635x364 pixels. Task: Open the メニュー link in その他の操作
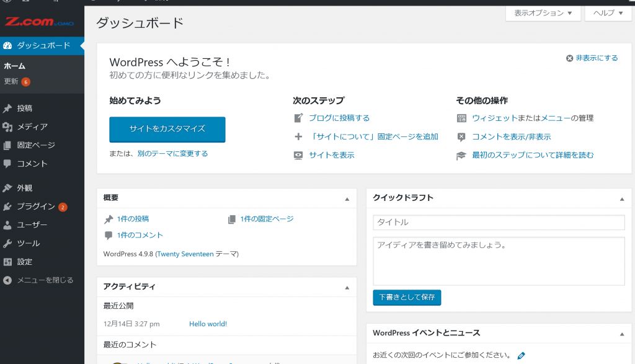point(556,118)
